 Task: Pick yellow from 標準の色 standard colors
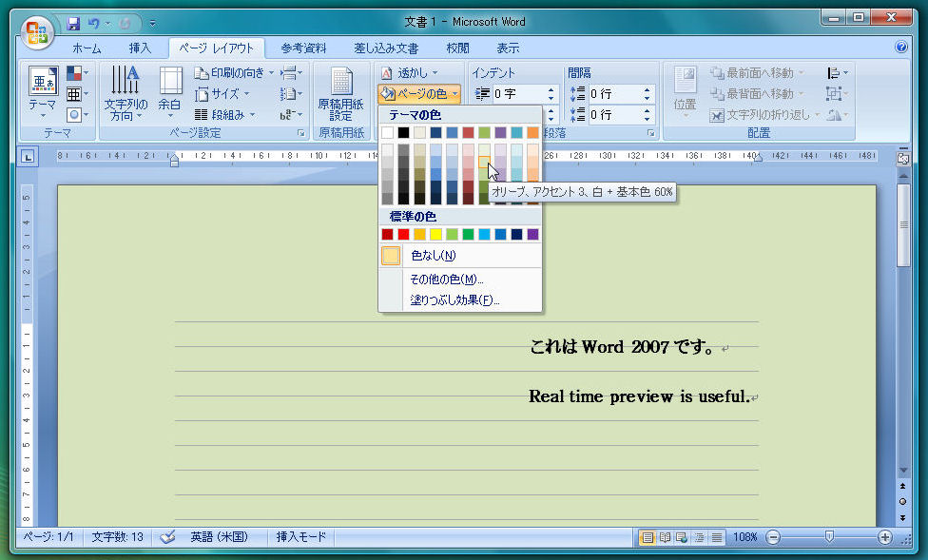pos(435,235)
